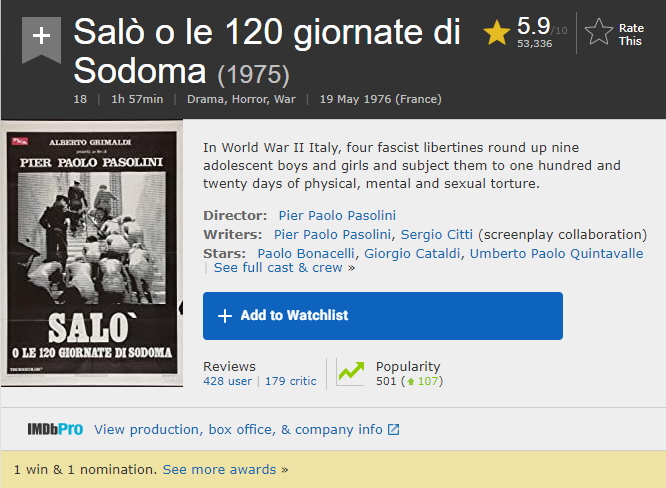Open writer Sergio Citti's page

[437, 234]
